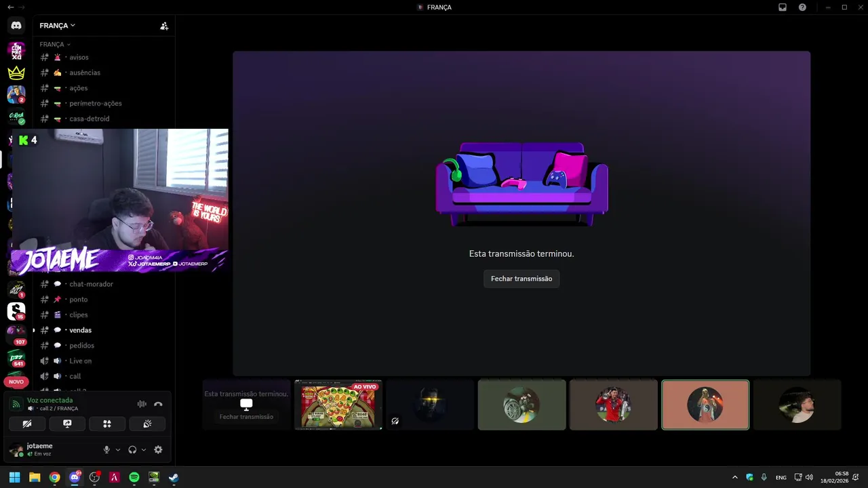Open the chat-morador channel
Screen dimensions: 868x488
pos(103,284)
